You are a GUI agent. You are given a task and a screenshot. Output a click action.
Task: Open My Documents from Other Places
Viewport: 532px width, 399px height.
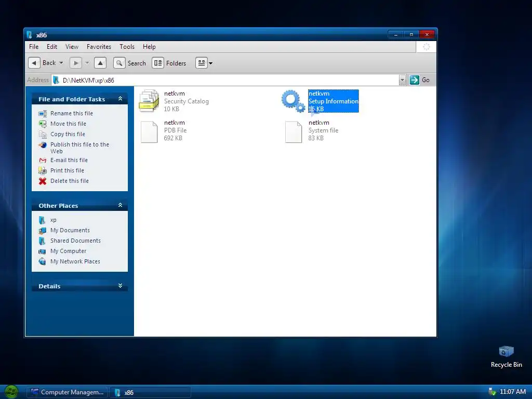(x=70, y=230)
